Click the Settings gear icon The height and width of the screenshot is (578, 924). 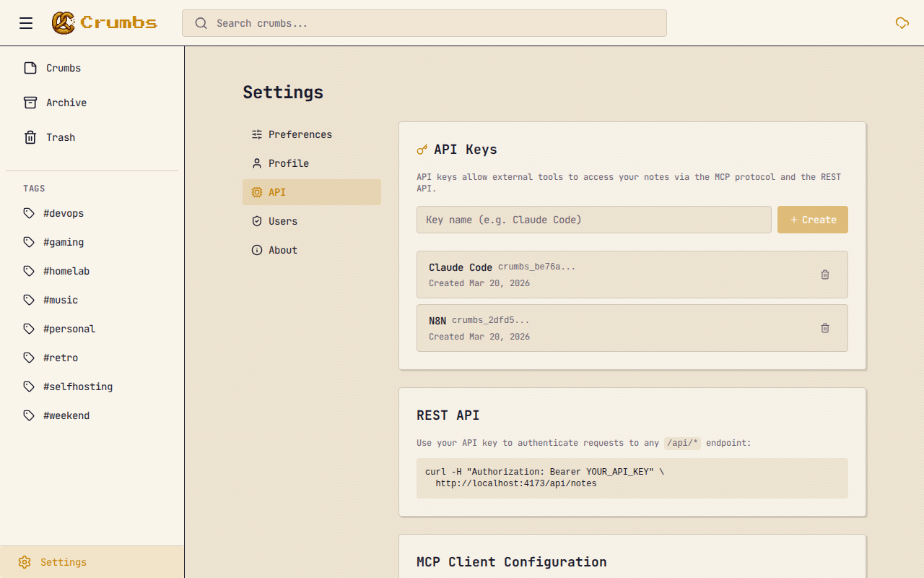pyautogui.click(x=25, y=562)
